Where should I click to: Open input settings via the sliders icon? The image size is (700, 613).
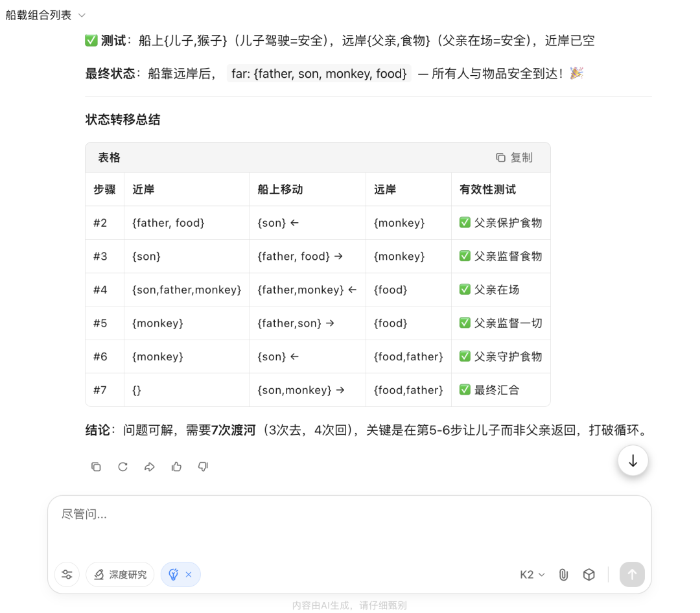tap(67, 574)
